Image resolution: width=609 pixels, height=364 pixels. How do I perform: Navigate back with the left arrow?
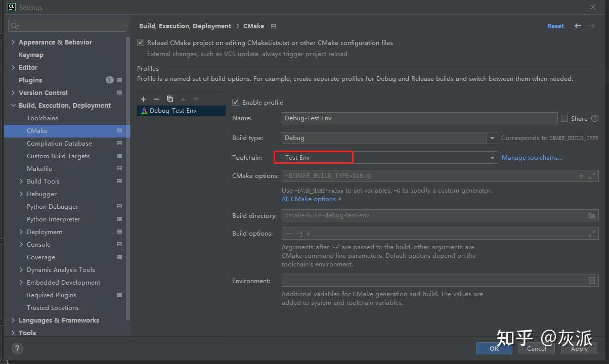pos(578,26)
